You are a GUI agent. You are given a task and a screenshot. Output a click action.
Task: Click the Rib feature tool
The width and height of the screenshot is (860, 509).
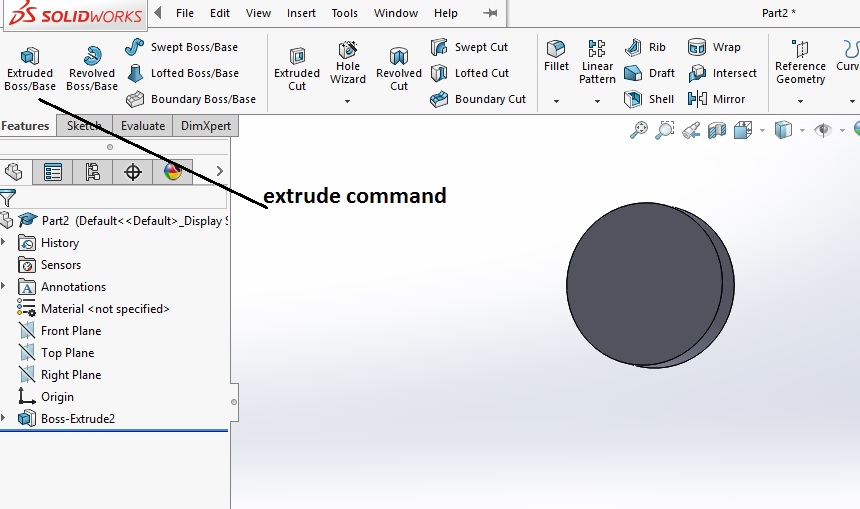click(645, 47)
